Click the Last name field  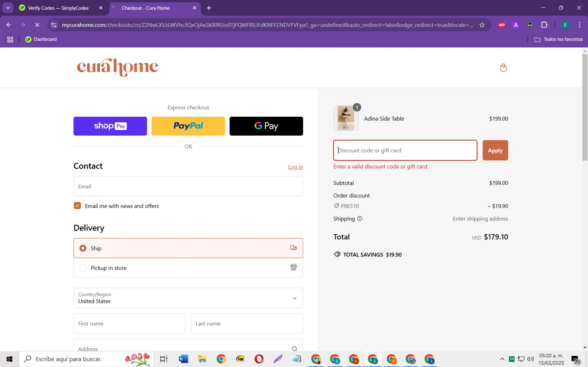(247, 324)
